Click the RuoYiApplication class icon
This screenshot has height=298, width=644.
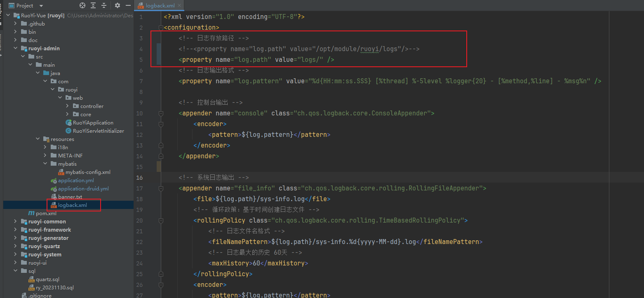(69, 122)
